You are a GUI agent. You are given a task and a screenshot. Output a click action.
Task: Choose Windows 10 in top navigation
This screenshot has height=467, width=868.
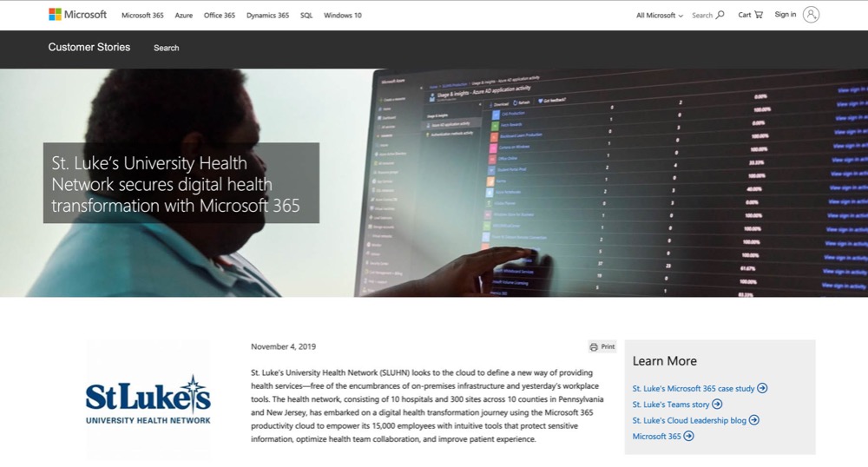click(x=343, y=16)
